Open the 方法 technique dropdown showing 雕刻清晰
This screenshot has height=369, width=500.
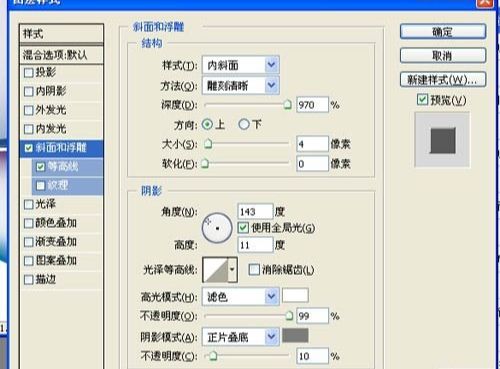pos(240,86)
